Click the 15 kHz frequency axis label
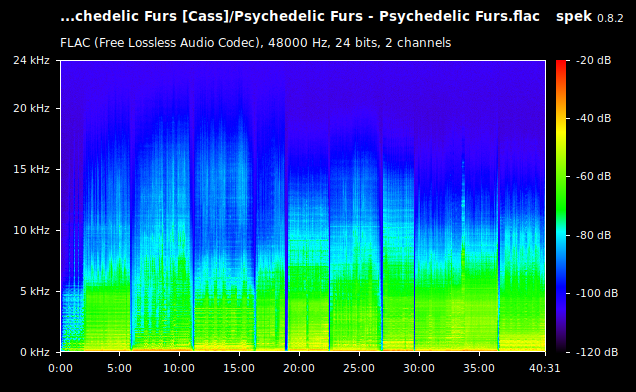The width and height of the screenshot is (636, 392). click(x=31, y=169)
